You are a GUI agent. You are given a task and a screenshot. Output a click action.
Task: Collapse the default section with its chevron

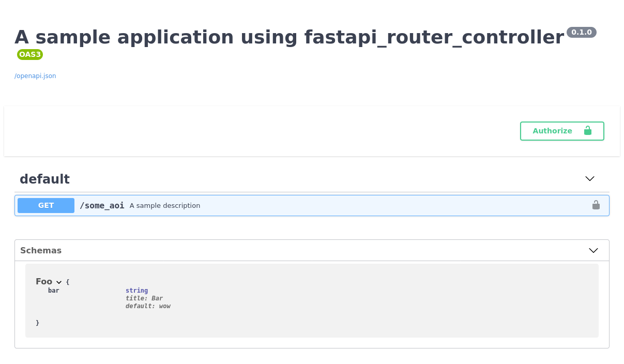(x=590, y=178)
